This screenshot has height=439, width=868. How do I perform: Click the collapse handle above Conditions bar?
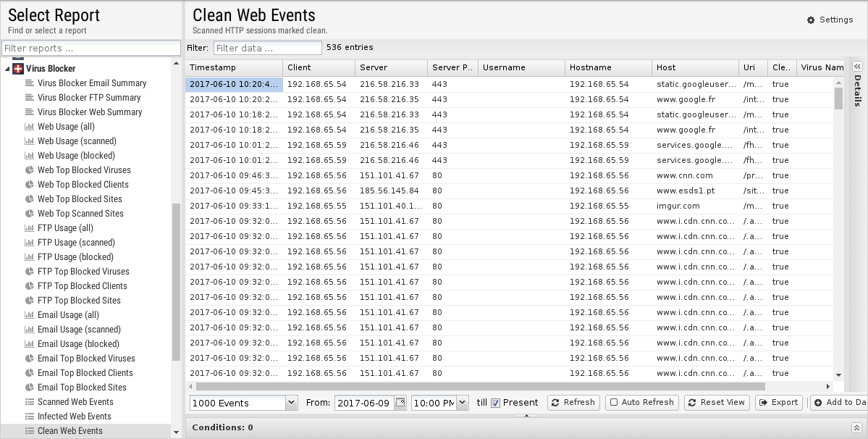pyautogui.click(x=526, y=415)
